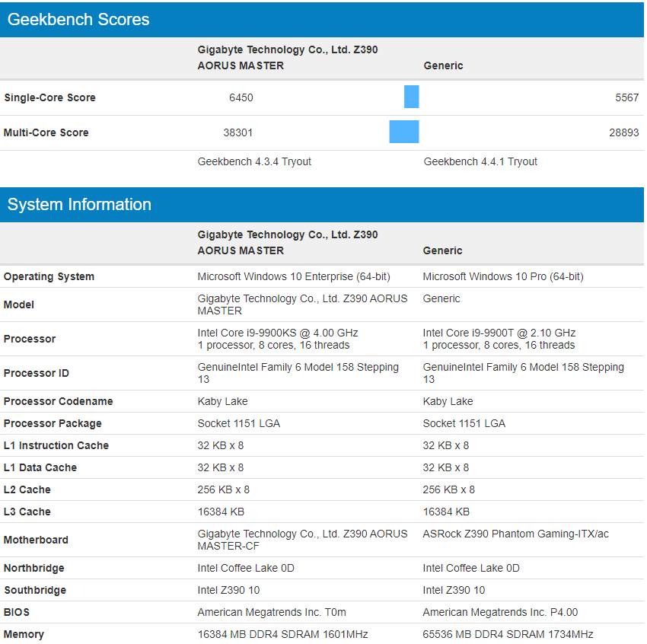Image resolution: width=647 pixels, height=644 pixels.
Task: Open the Geekbench 4.3.4 Tryout link
Action: point(255,161)
